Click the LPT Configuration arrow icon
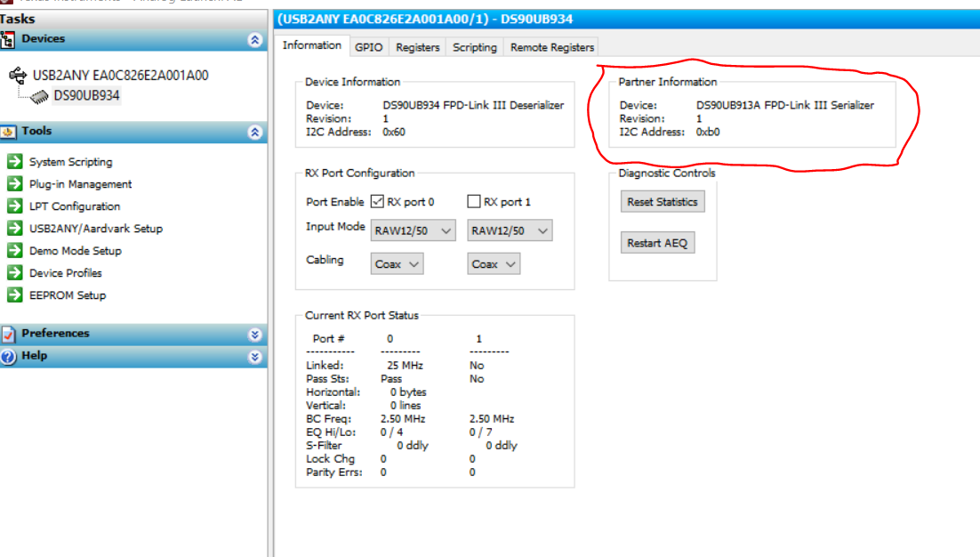 point(15,206)
